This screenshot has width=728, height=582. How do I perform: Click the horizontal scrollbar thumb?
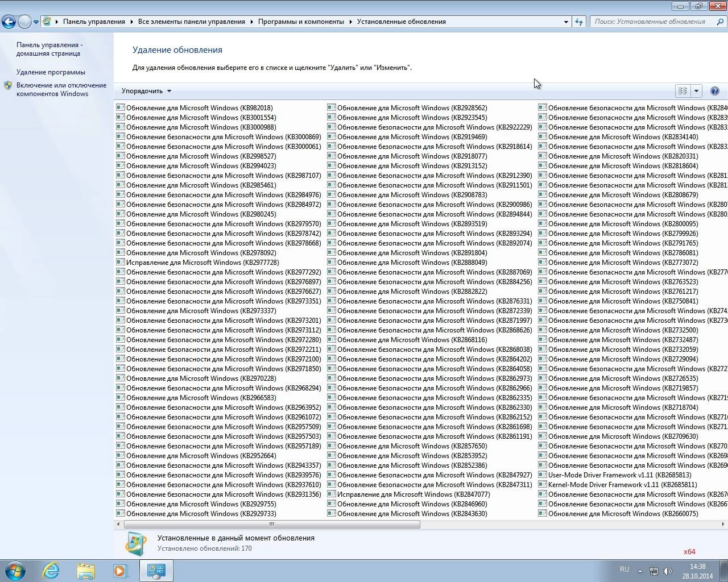coord(272,524)
